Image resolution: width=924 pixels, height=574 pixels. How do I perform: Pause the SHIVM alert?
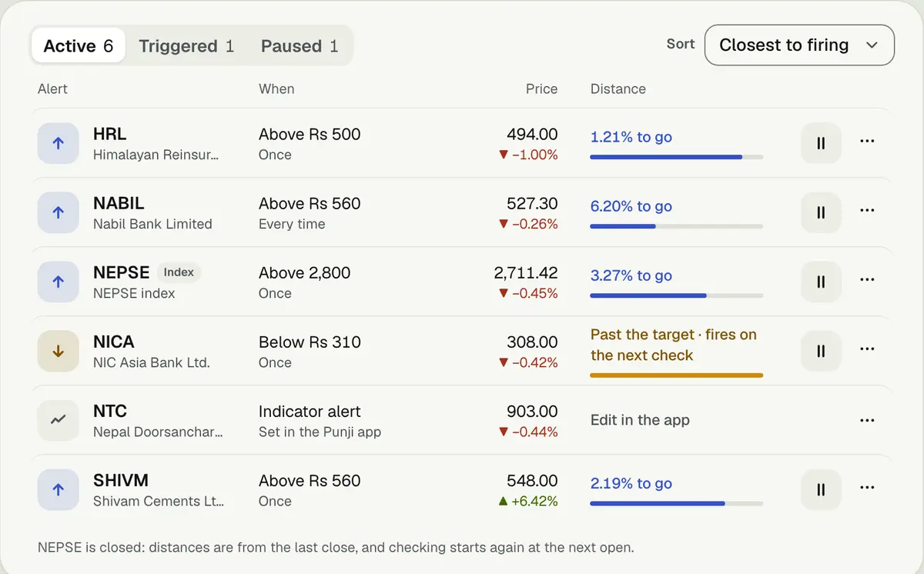pos(821,489)
